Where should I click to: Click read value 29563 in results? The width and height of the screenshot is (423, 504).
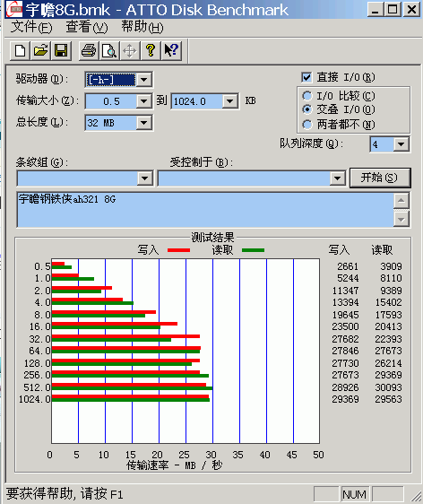click(x=389, y=399)
